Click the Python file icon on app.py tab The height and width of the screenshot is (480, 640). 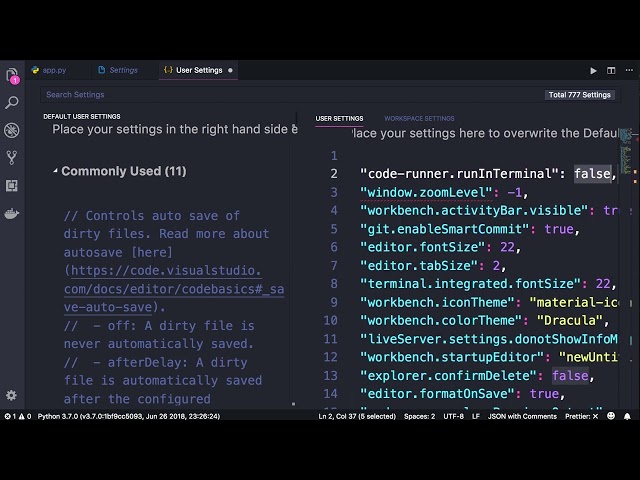(x=35, y=70)
